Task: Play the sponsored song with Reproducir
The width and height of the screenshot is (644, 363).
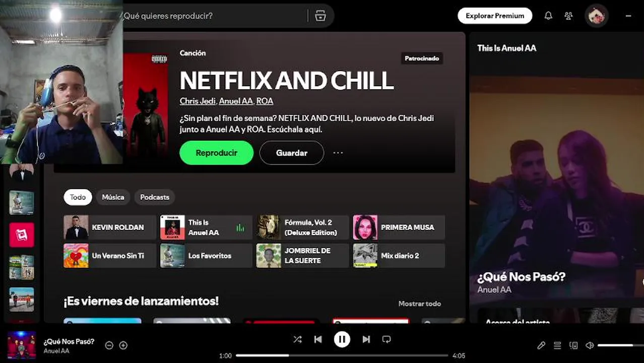Action: pyautogui.click(x=216, y=153)
